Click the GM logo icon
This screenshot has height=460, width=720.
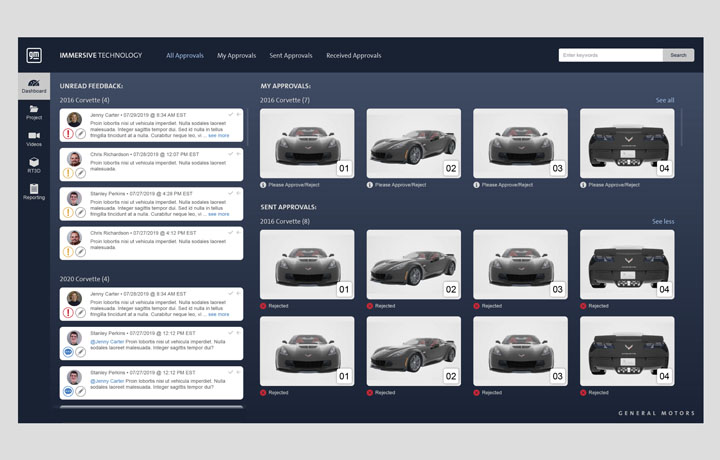click(34, 56)
